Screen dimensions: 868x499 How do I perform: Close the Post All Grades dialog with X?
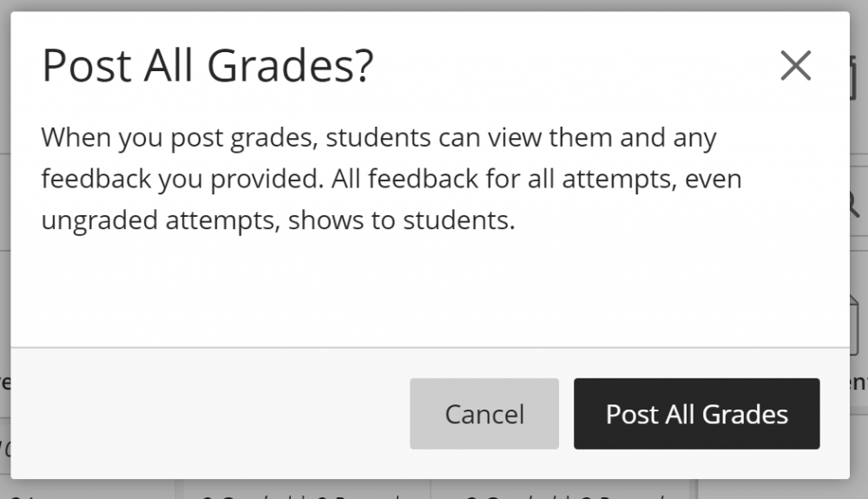(x=795, y=66)
